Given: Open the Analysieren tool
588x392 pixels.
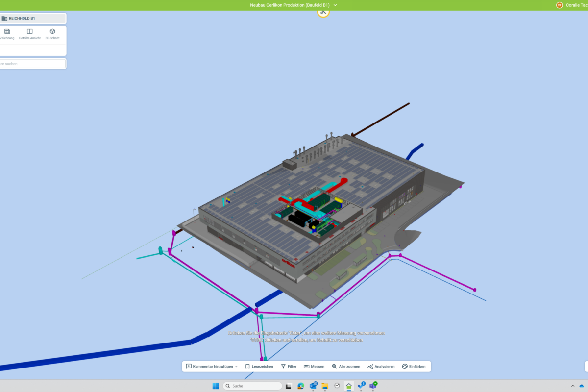Looking at the screenshot, I should (x=381, y=367).
